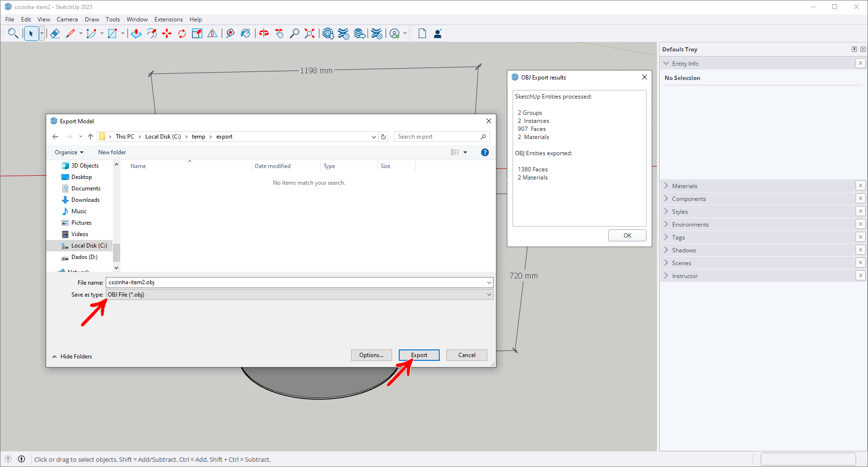Click the File name input field

click(299, 282)
